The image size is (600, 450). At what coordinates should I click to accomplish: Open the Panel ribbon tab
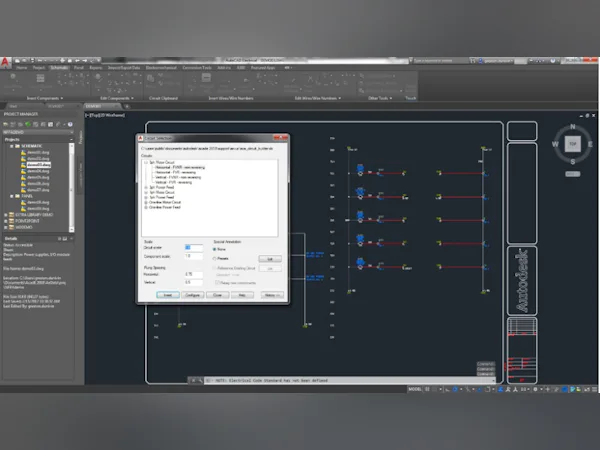point(79,68)
